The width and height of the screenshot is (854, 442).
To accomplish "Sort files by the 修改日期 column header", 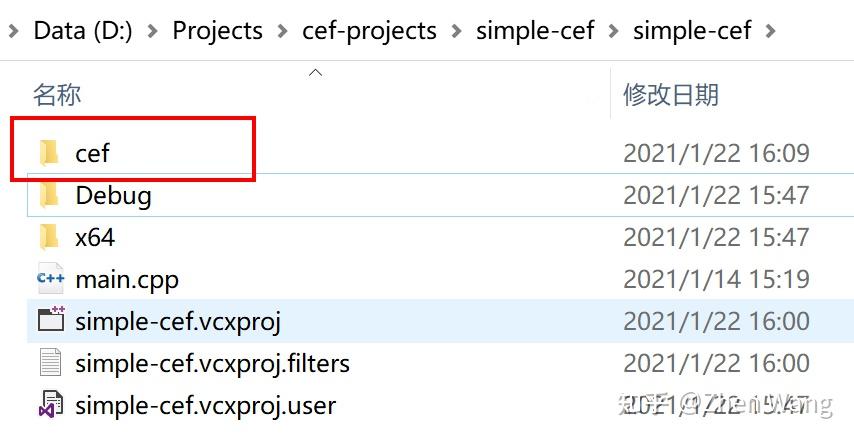I will click(x=671, y=95).
